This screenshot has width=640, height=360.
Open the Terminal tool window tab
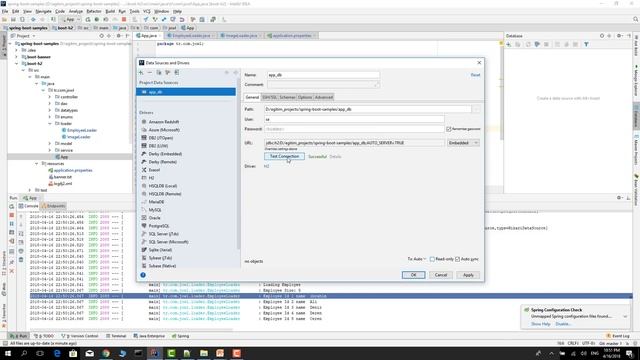(x=116, y=336)
